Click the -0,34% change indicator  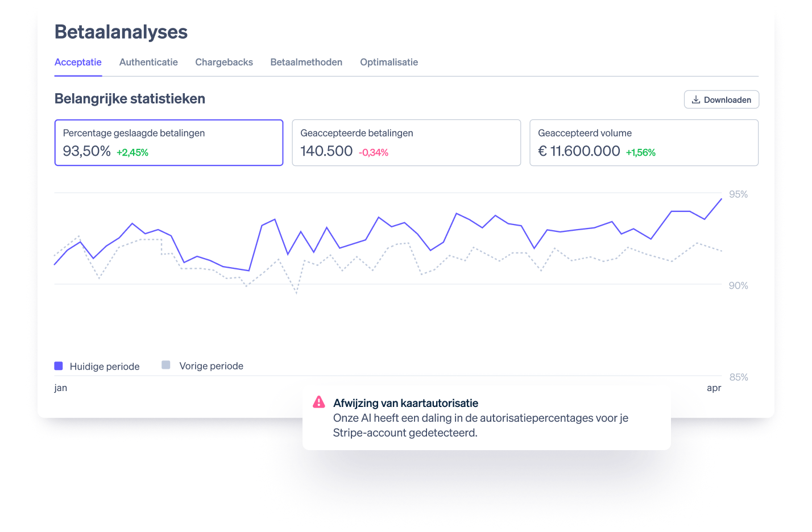374,152
